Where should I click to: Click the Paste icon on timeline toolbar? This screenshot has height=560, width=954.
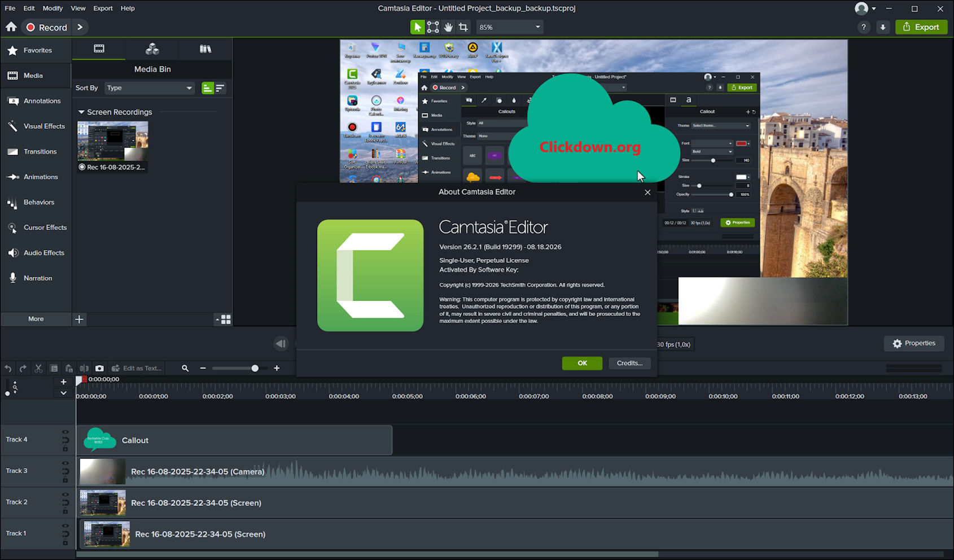(x=69, y=369)
